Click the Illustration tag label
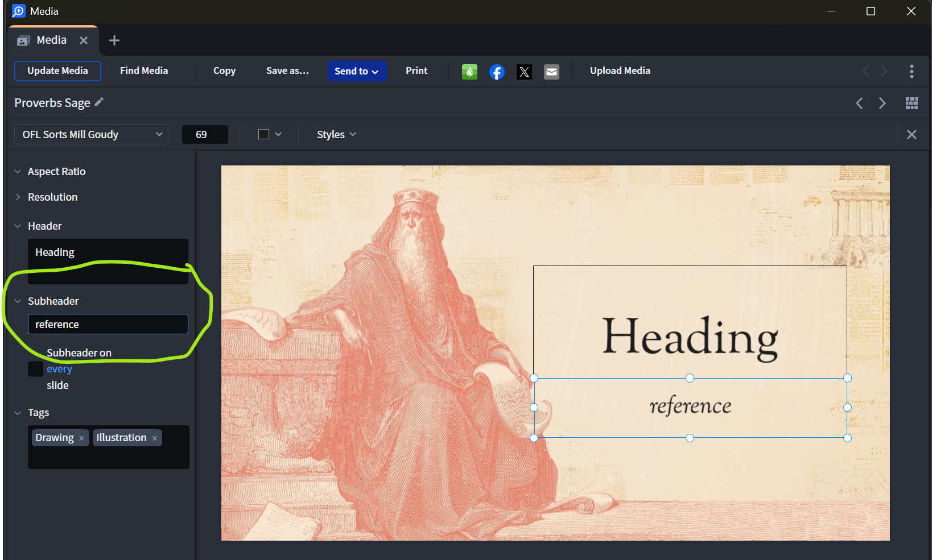Image resolution: width=932 pixels, height=560 pixels. [x=121, y=438]
